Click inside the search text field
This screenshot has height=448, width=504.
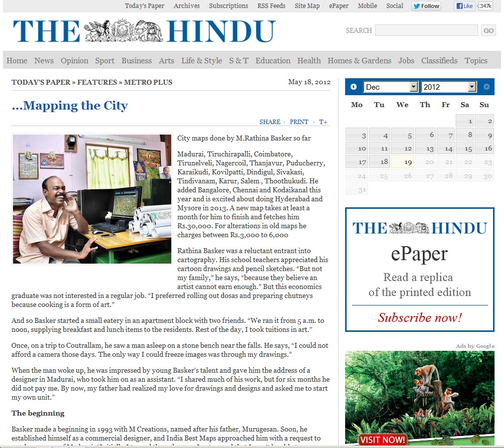point(426,30)
